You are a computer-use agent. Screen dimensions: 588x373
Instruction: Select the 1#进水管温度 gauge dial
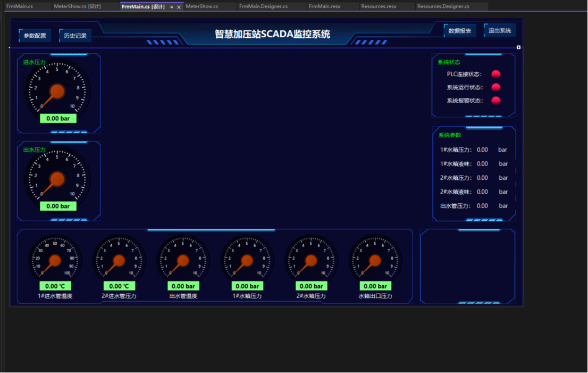point(55,259)
